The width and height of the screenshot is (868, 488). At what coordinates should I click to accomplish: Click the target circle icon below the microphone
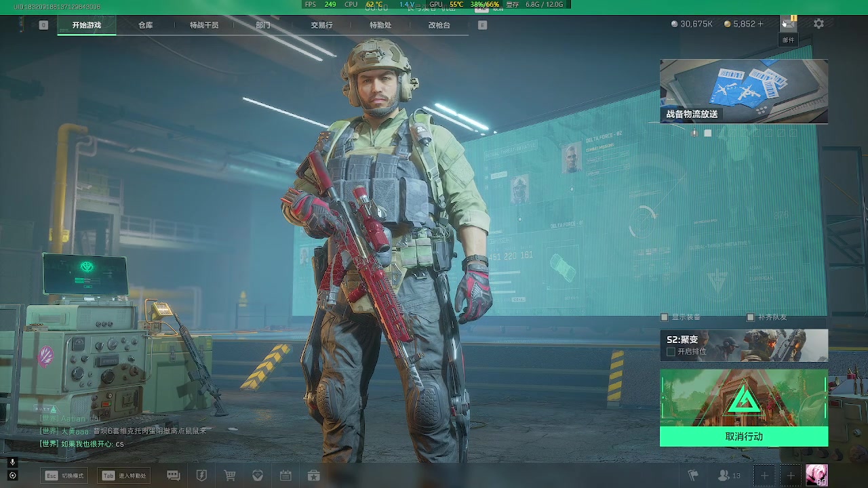click(x=12, y=476)
